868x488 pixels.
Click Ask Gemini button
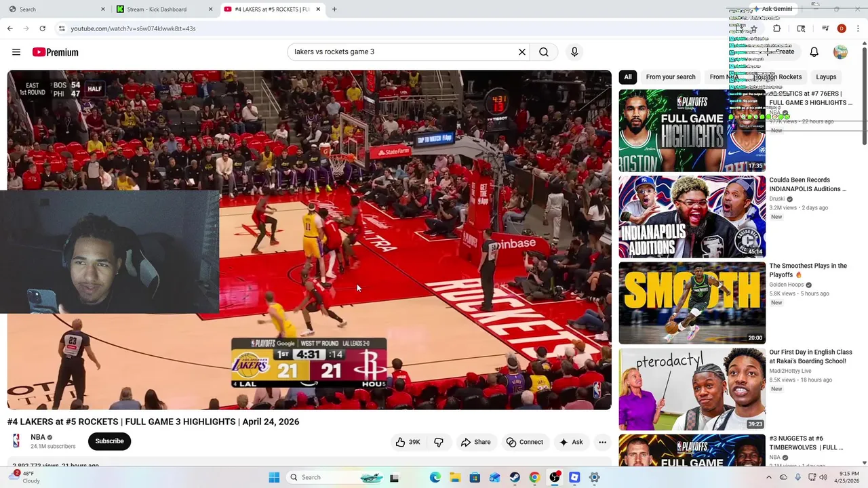(x=772, y=9)
